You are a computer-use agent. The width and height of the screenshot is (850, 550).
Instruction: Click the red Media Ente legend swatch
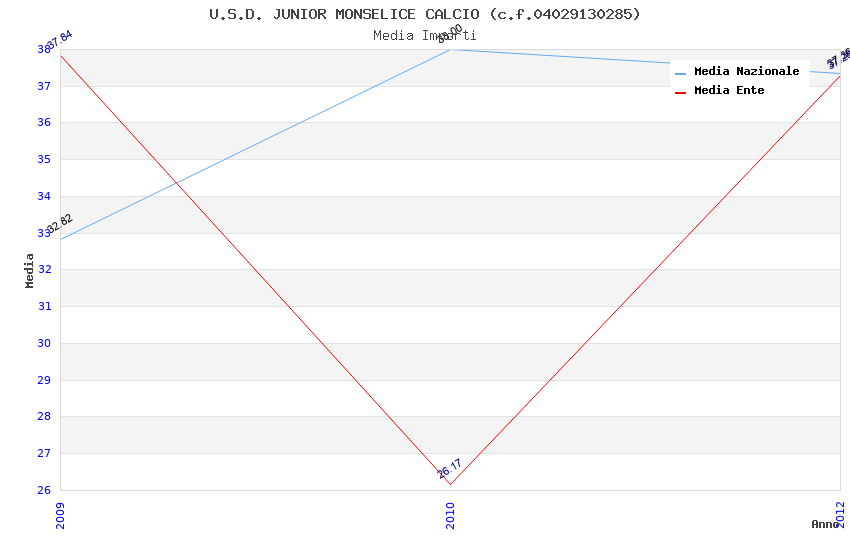680,93
